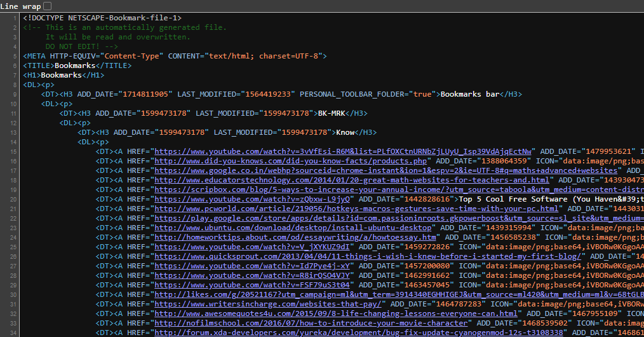Enable the Line wrap checkbox
The width and height of the screenshot is (644, 337).
click(x=48, y=6)
